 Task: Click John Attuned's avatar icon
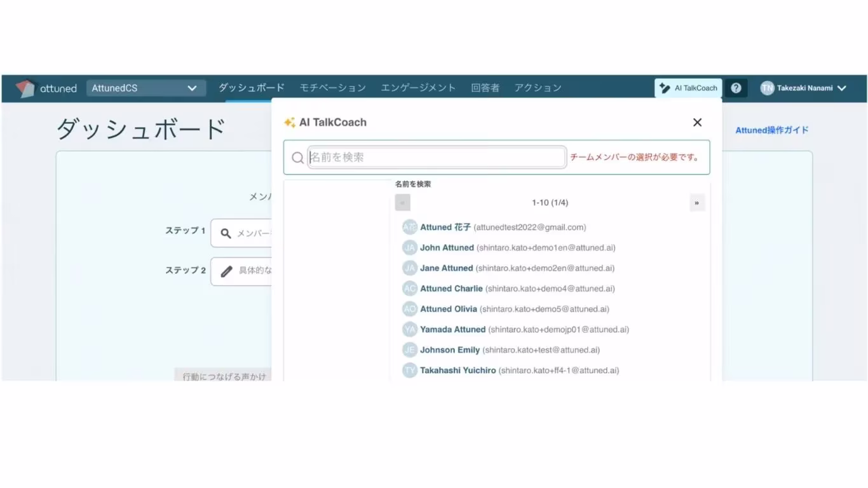coord(409,247)
